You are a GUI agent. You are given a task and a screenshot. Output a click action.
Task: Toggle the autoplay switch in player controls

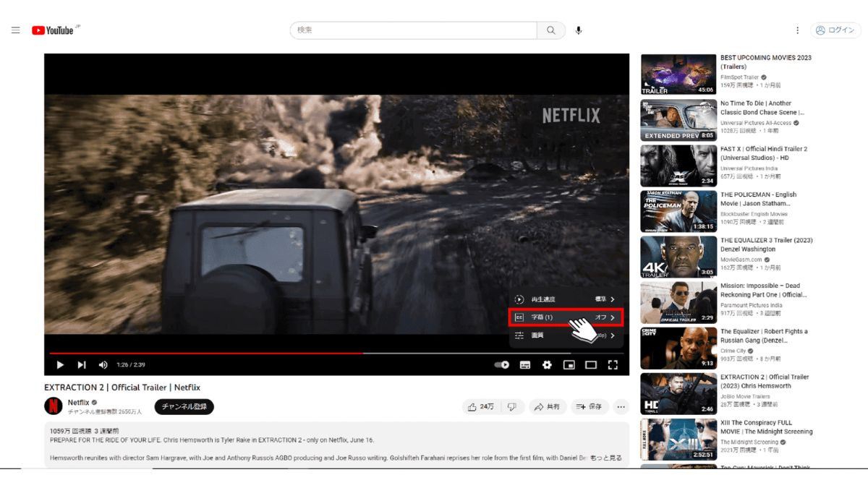pyautogui.click(x=502, y=365)
